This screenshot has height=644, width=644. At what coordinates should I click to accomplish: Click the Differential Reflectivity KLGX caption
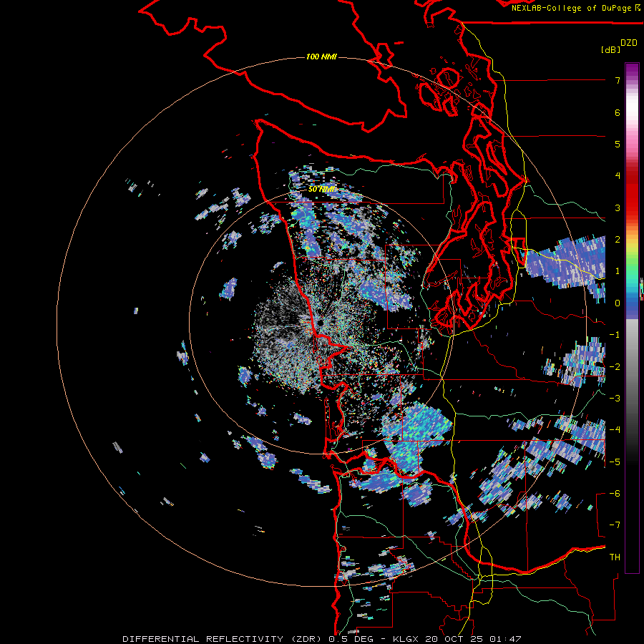click(x=322, y=639)
